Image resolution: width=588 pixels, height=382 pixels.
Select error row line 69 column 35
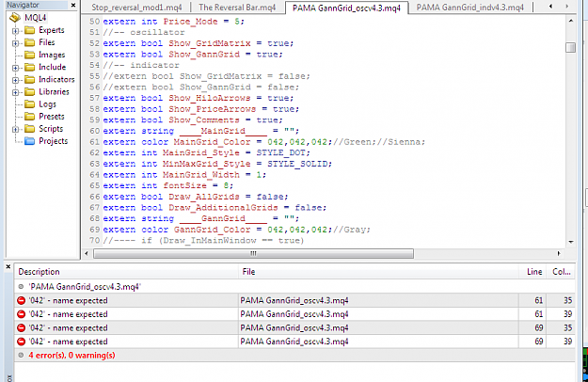pyautogui.click(x=294, y=327)
